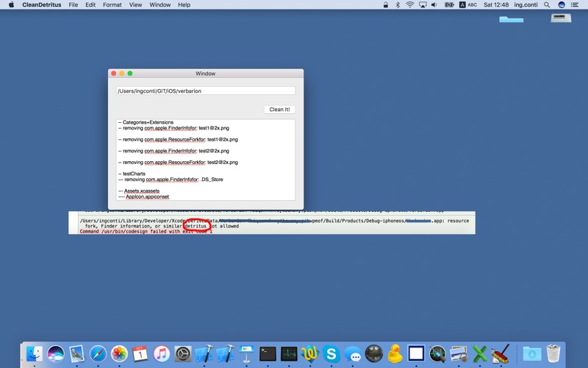Open the yellow duck Cyberduck icon
This screenshot has width=588, height=368.
coord(395,354)
